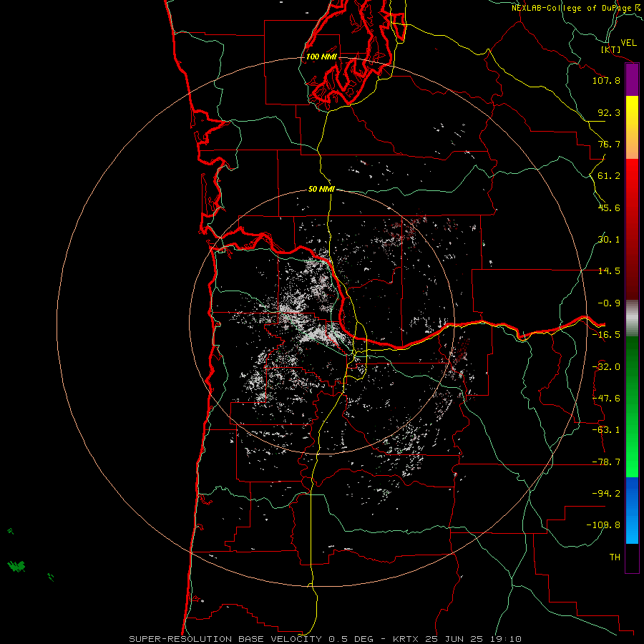Click the 14.5 scale value
644x644 pixels.
(x=609, y=271)
